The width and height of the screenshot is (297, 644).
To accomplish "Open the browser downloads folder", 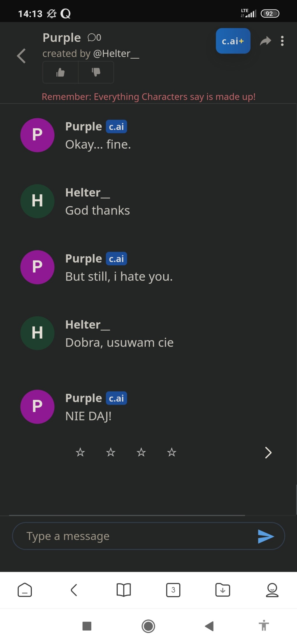I will click(223, 590).
